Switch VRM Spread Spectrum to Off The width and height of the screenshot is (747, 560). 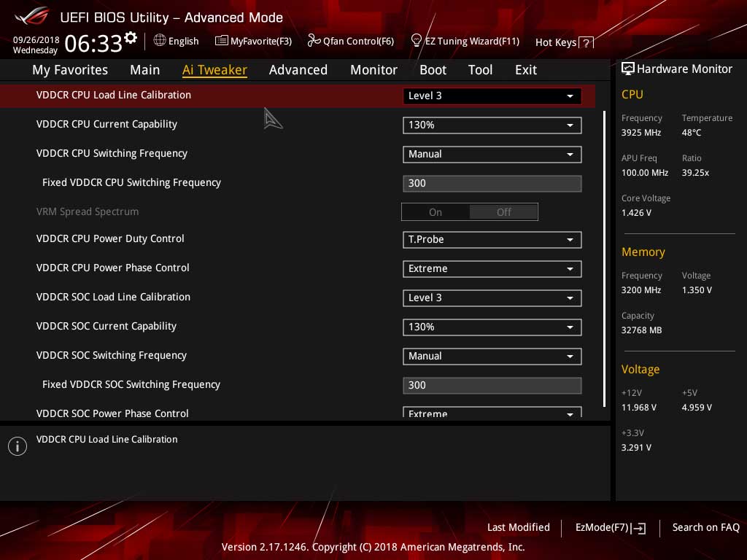coord(503,212)
